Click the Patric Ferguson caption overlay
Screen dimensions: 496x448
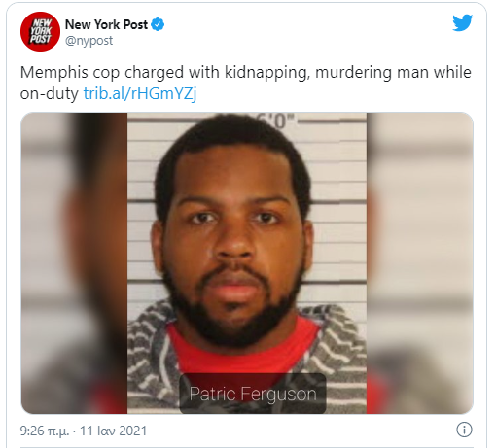pyautogui.click(x=253, y=394)
